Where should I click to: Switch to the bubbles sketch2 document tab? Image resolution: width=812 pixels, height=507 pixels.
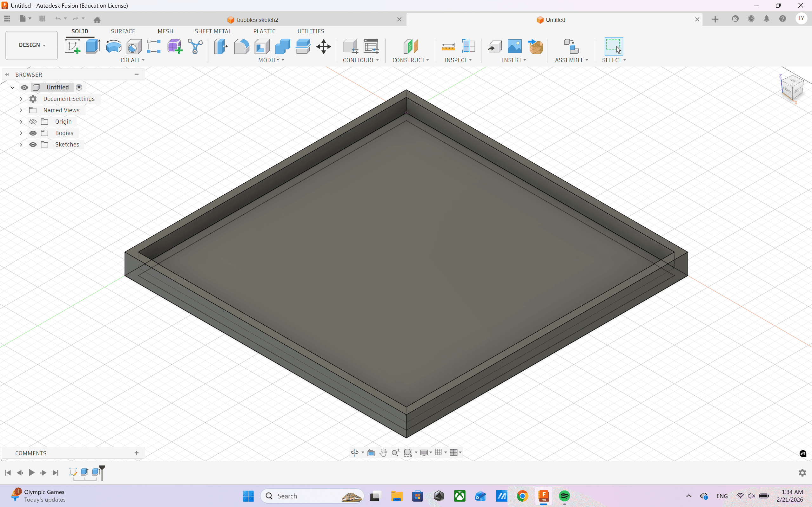tap(257, 20)
